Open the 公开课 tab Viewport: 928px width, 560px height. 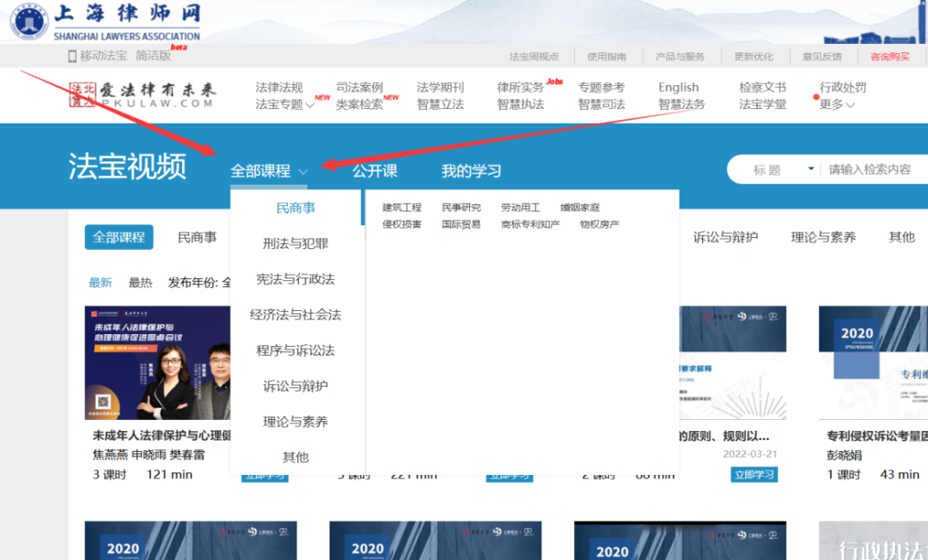click(375, 171)
